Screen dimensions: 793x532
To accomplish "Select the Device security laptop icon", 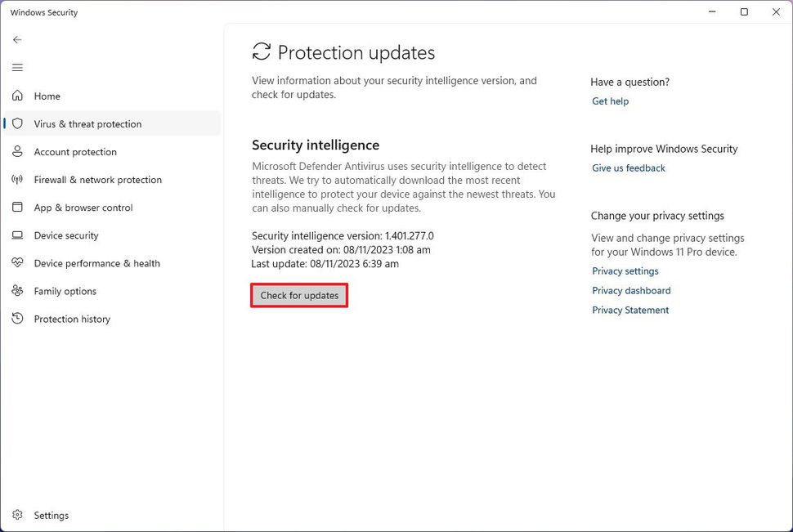I will click(17, 235).
